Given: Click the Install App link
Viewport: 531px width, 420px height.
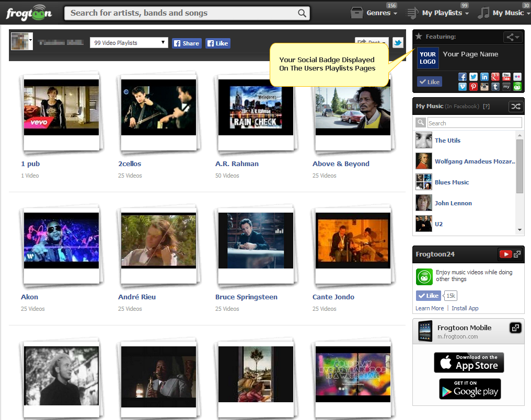Looking at the screenshot, I should (465, 308).
